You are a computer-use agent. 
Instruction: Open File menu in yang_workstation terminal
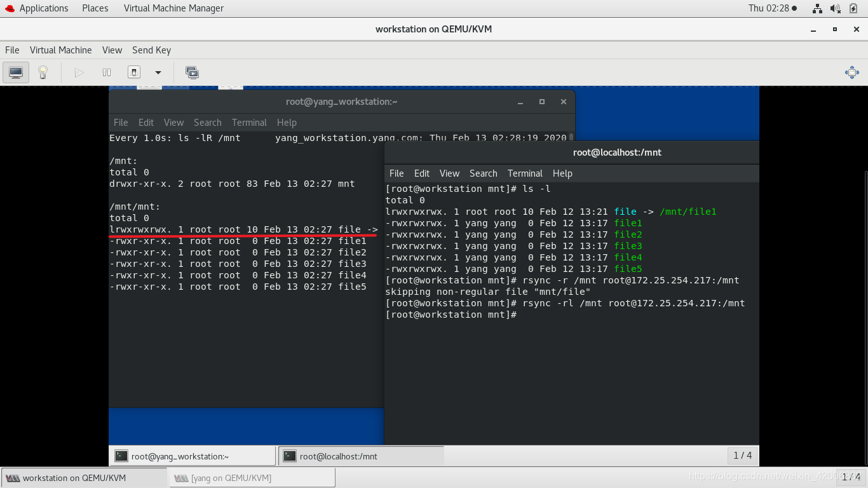121,123
